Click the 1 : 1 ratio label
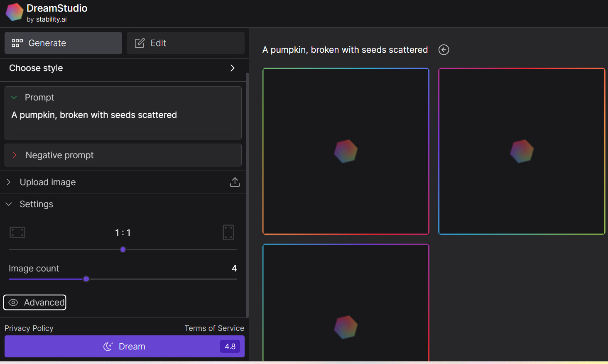The width and height of the screenshot is (608, 364). pos(123,233)
